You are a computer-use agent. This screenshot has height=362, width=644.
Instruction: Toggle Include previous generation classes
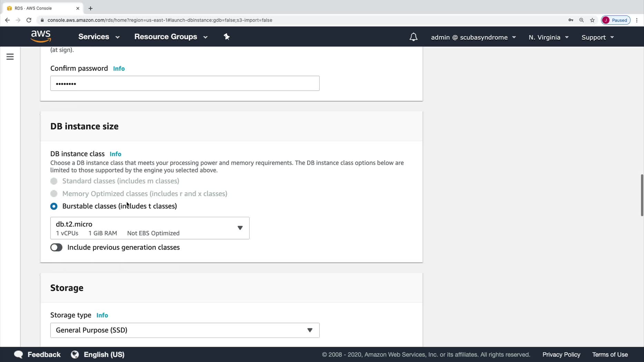coord(56,248)
